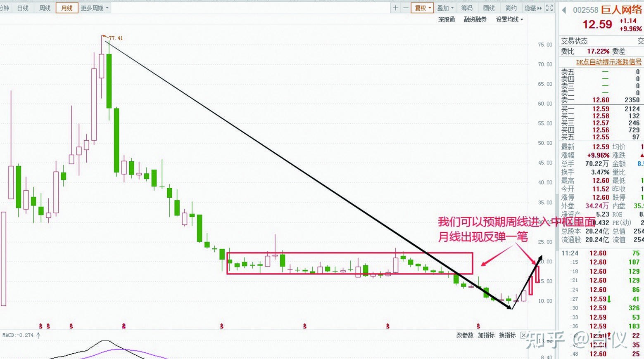Click the fullscreen expand icon
The image size is (644, 359).
tap(549, 8)
